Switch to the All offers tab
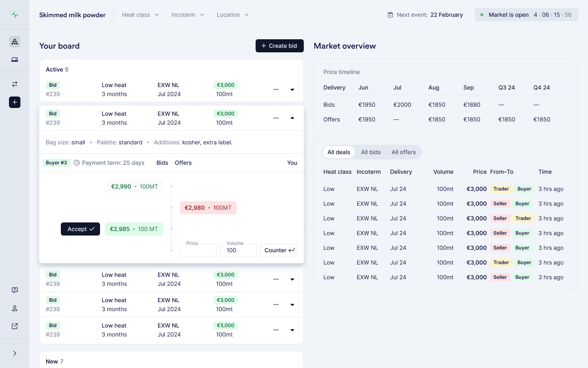The height and width of the screenshot is (368, 588). point(403,152)
